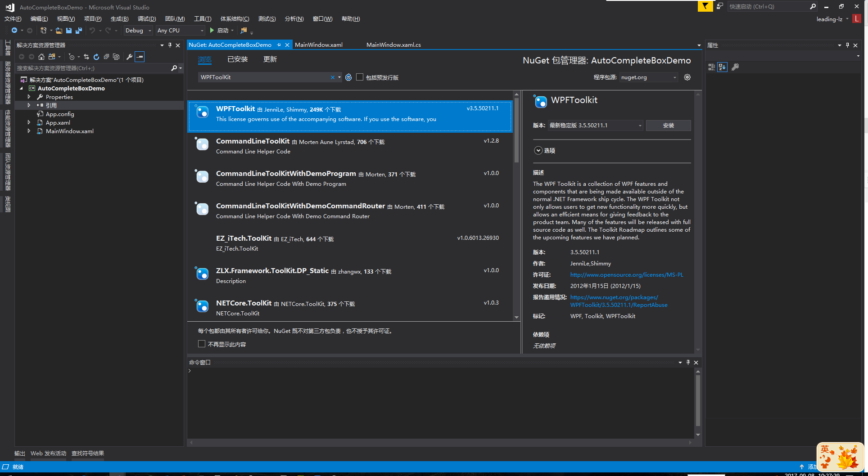Click the Pending Changes Filter clock icon
Screen dimensions: 868x476
coord(71,57)
